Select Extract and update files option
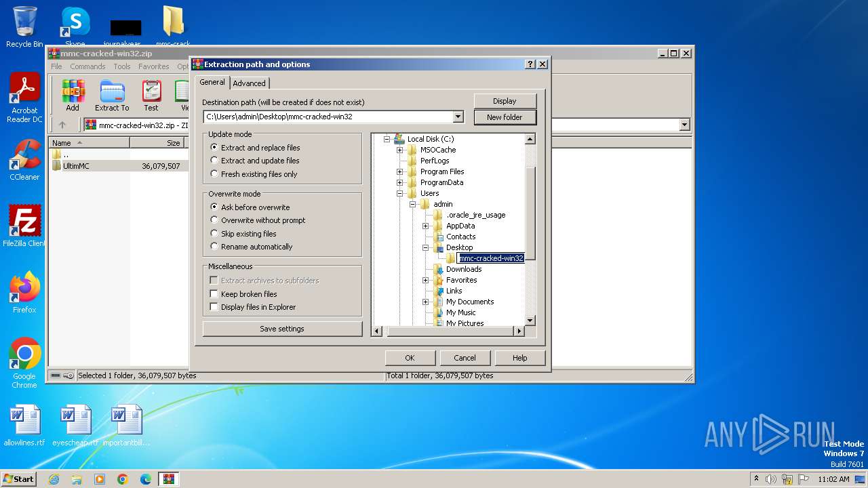Viewport: 868px width, 488px height. tap(255, 161)
